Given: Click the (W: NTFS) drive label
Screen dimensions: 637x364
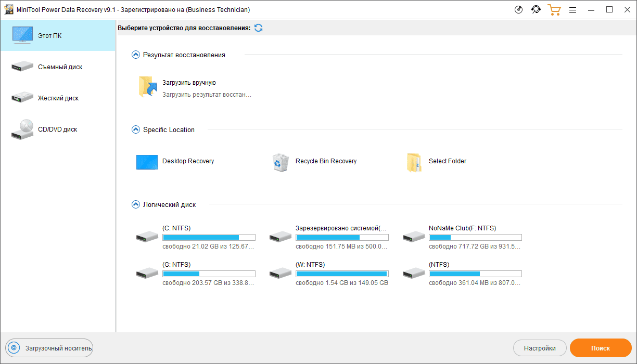Looking at the screenshot, I should tap(310, 265).
